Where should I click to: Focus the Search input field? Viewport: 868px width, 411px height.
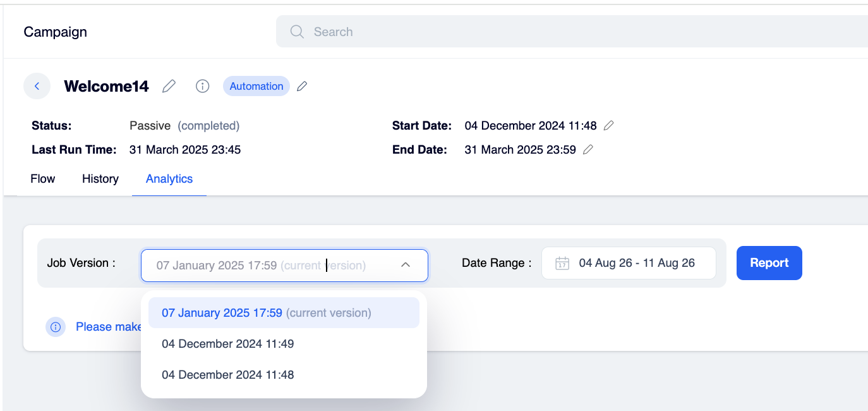572,32
